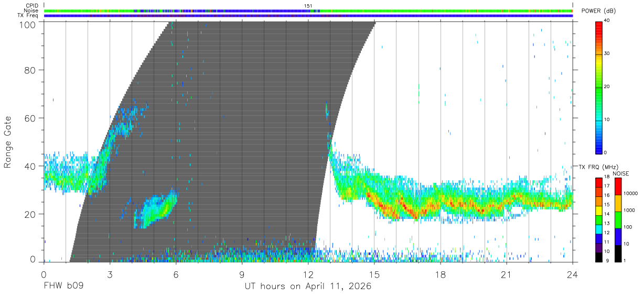Click the CPID label at top left
The height and width of the screenshot is (297, 644).
(x=33, y=6)
